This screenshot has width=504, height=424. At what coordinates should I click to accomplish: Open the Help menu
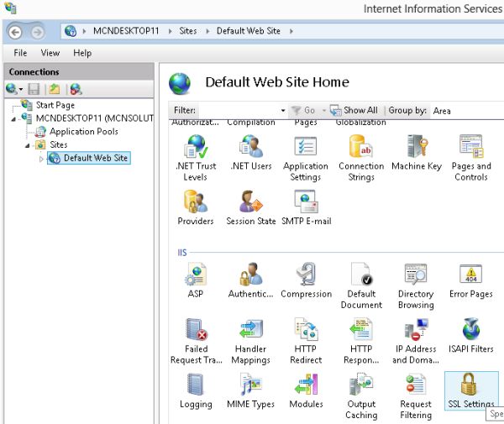82,53
